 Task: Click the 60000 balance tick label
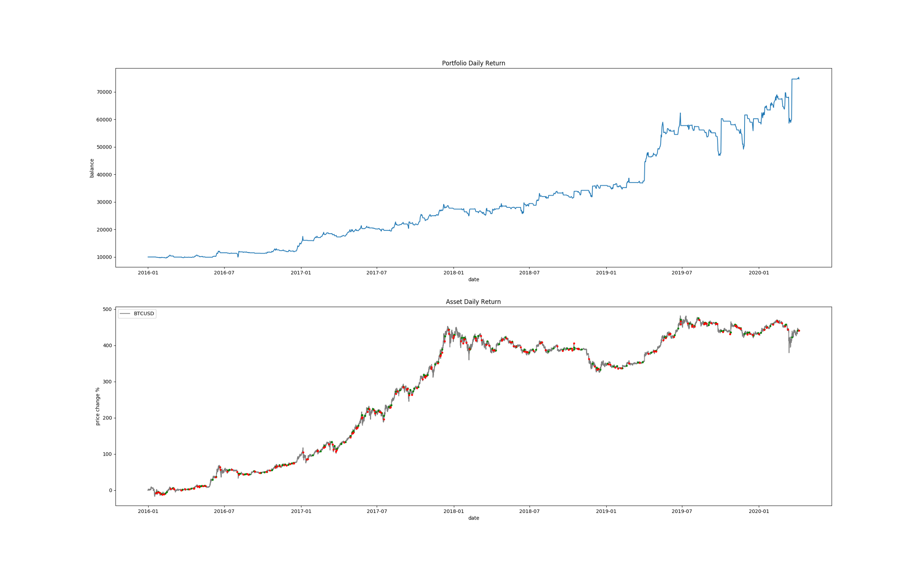[x=104, y=120]
